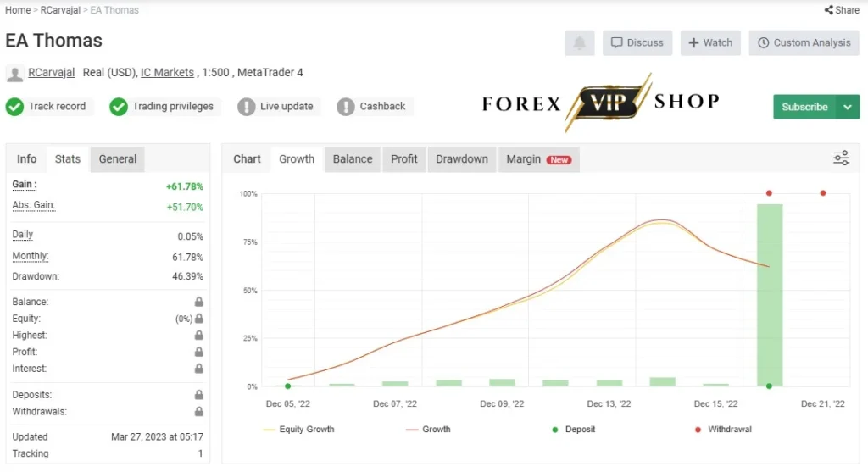The height and width of the screenshot is (472, 868).
Task: Open the Discuss button
Action: [637, 42]
